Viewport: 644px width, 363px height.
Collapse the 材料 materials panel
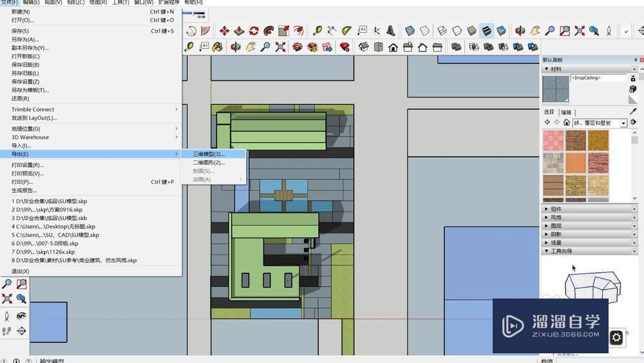(546, 69)
